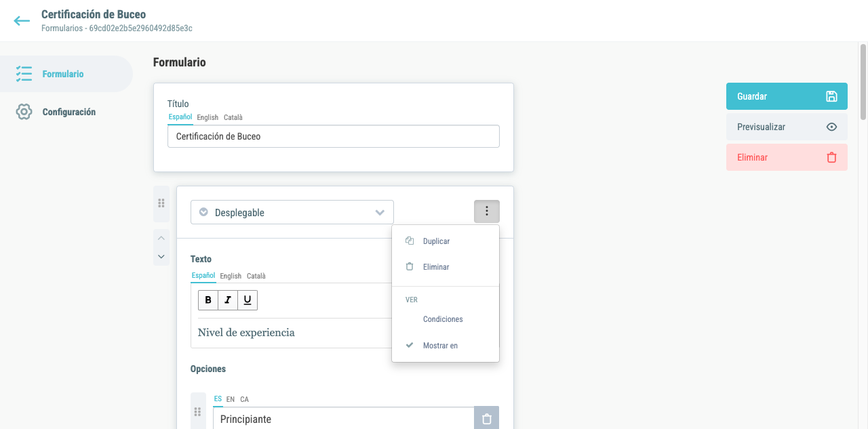Click the 'Certificación de Buceo' header title
This screenshot has height=429, width=868.
94,14
